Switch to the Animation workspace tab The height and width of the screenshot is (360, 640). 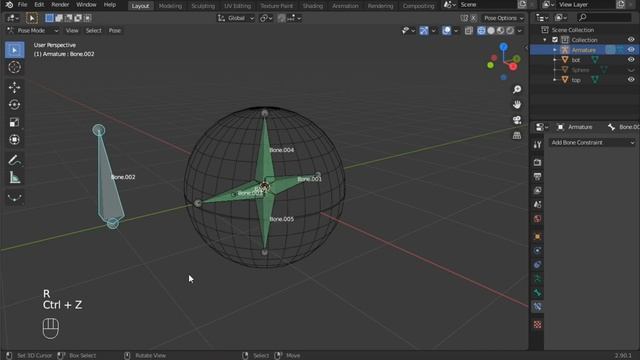345,6
